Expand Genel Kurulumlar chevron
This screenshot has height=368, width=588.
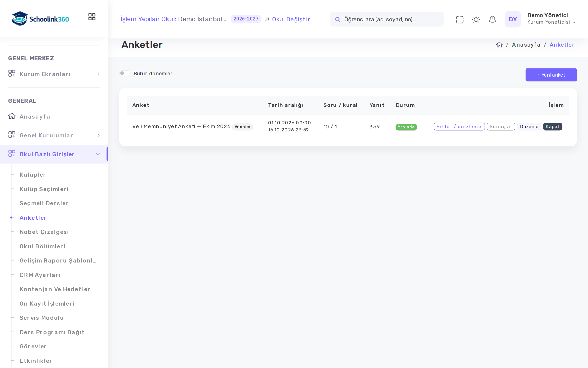tap(99, 135)
